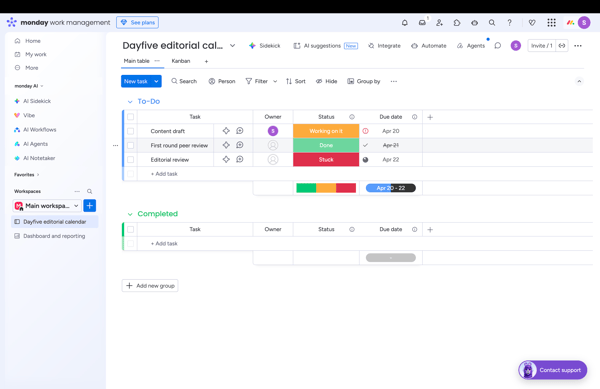
Task: Add a column to the To-Do group
Action: pyautogui.click(x=430, y=117)
